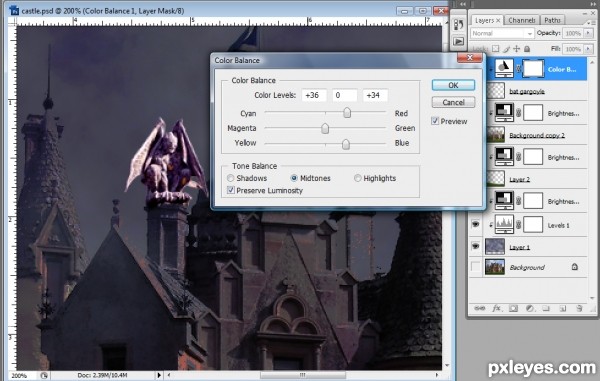
Task: Click Magenta-Green slider handle
Action: [325, 128]
